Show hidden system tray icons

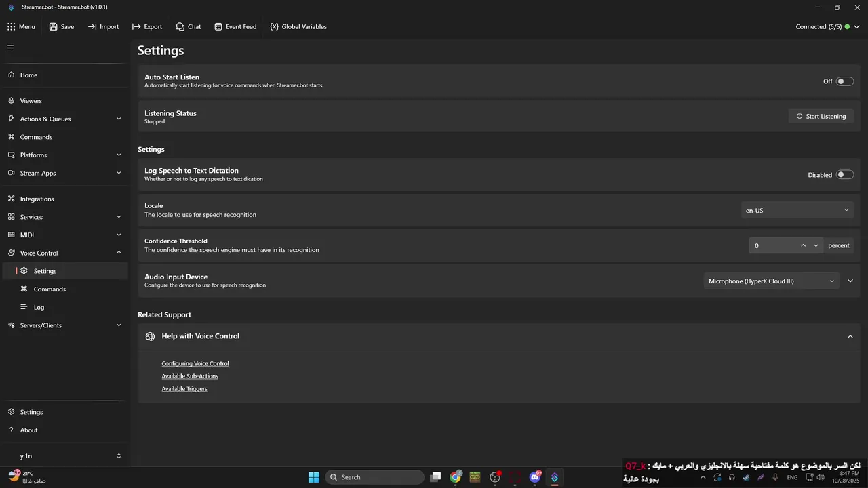[x=703, y=477]
